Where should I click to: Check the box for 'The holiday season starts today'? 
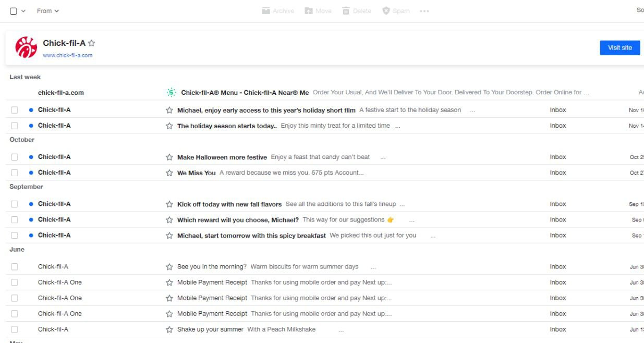point(14,126)
